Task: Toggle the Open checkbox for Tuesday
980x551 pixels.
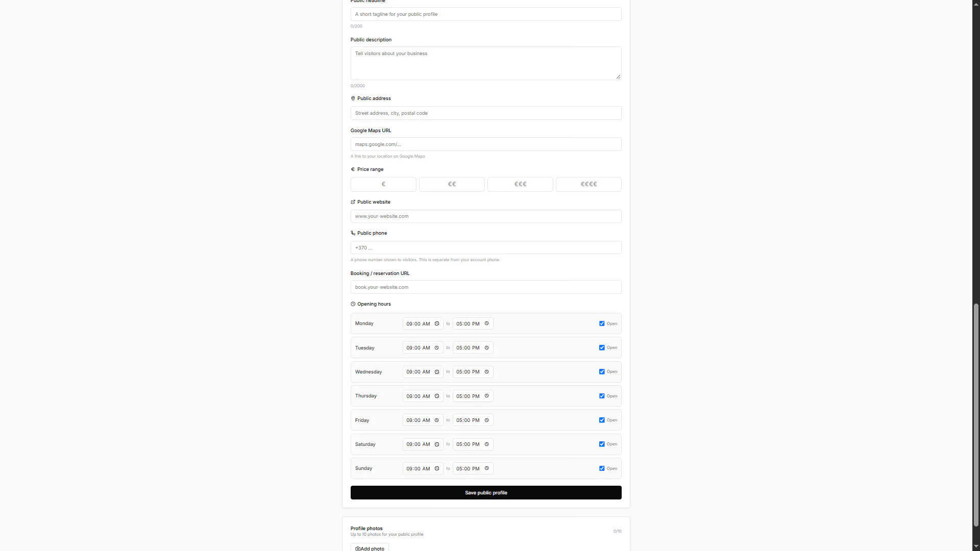Action: (602, 348)
